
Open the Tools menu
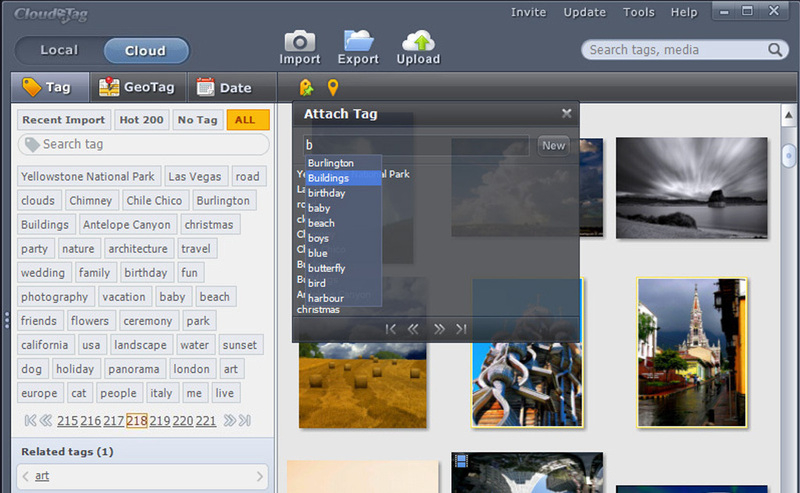pyautogui.click(x=639, y=12)
